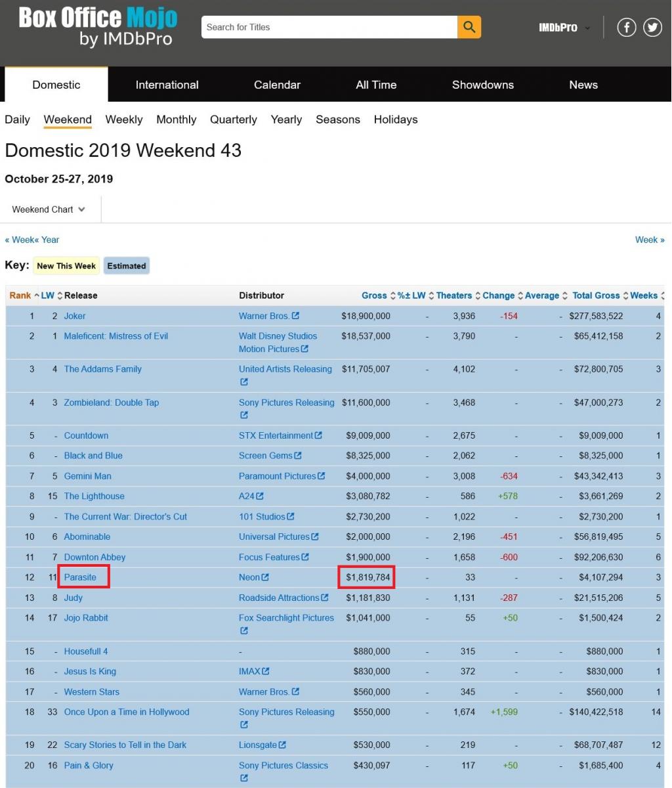Click the orange search magnifier button
The width and height of the screenshot is (672, 788).
469,27
